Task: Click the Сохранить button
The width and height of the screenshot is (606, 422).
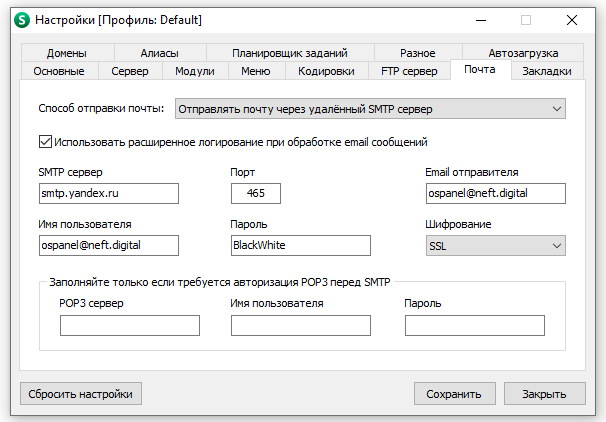Action: pos(454,394)
